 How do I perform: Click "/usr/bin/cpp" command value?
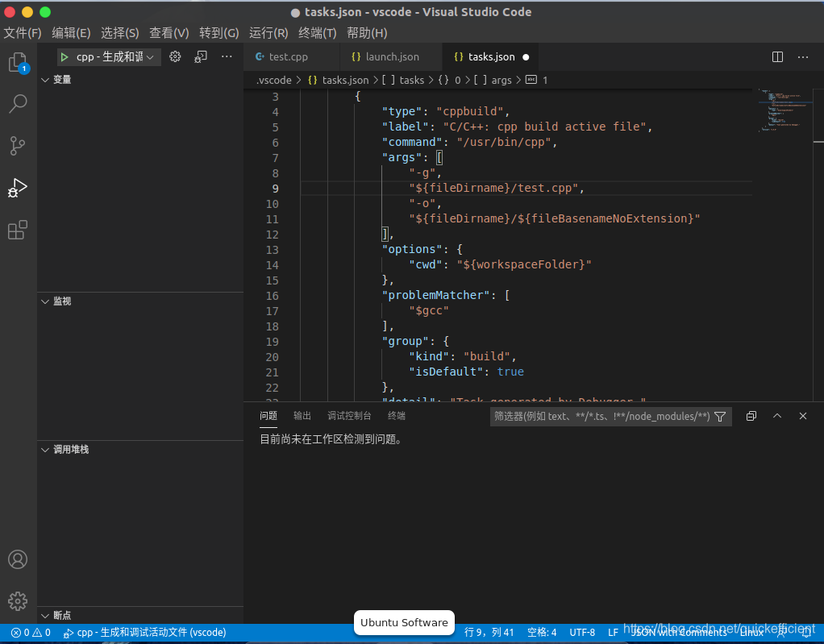tap(503, 142)
